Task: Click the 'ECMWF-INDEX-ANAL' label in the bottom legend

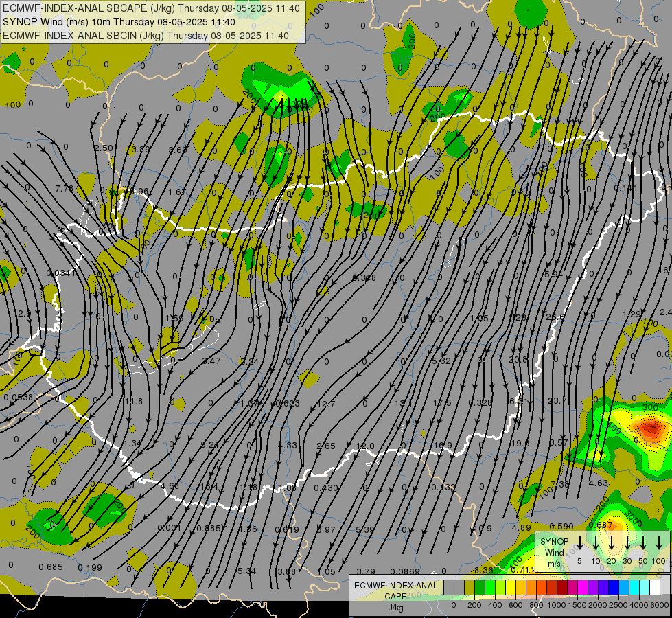Action: (395, 586)
